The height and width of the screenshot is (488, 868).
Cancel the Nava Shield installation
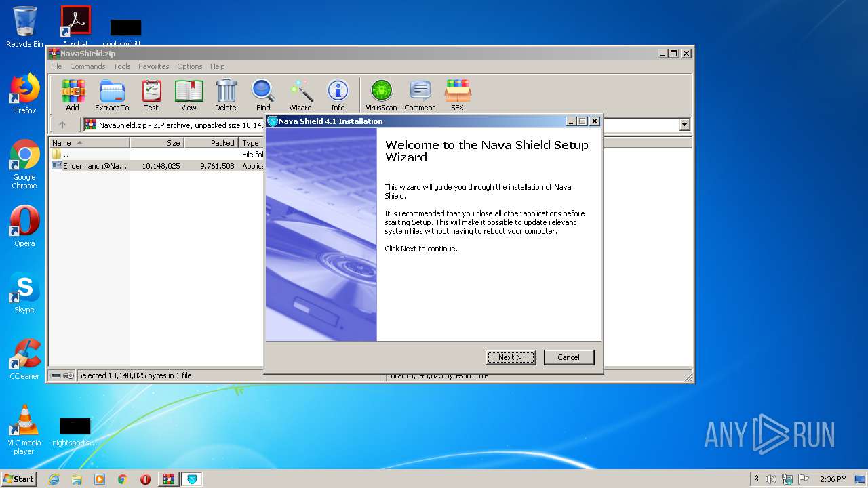(568, 357)
